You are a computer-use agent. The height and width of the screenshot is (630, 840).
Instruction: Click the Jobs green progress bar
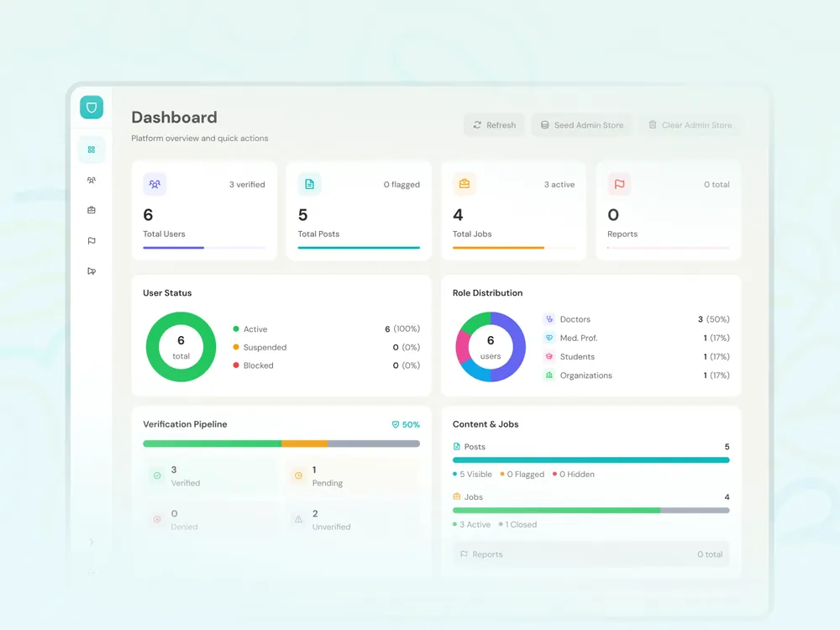[x=591, y=511]
